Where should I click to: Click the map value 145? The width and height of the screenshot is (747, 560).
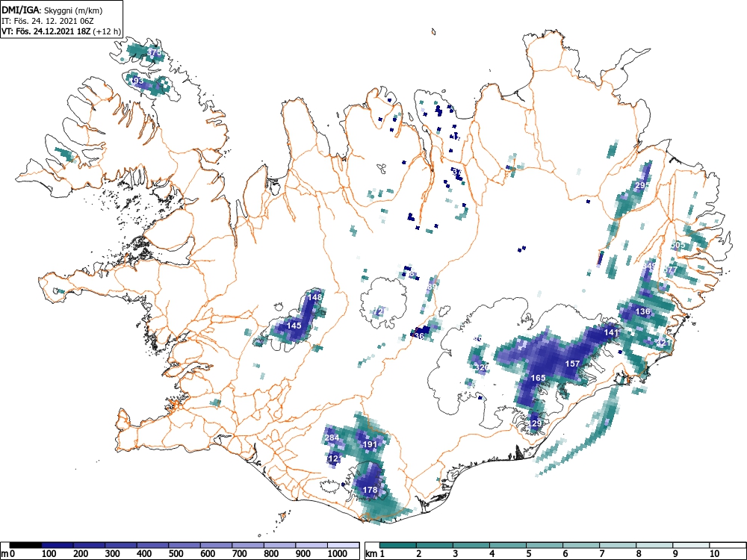[x=294, y=326]
